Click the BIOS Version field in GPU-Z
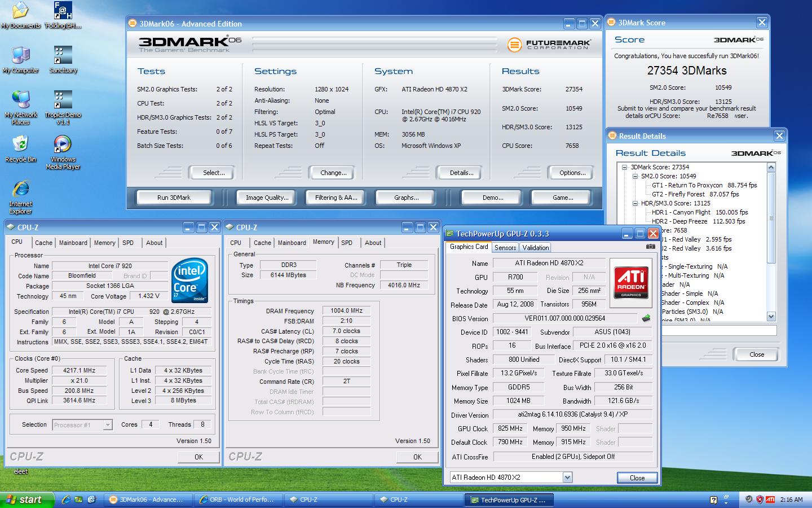The image size is (812, 508). tap(565, 318)
